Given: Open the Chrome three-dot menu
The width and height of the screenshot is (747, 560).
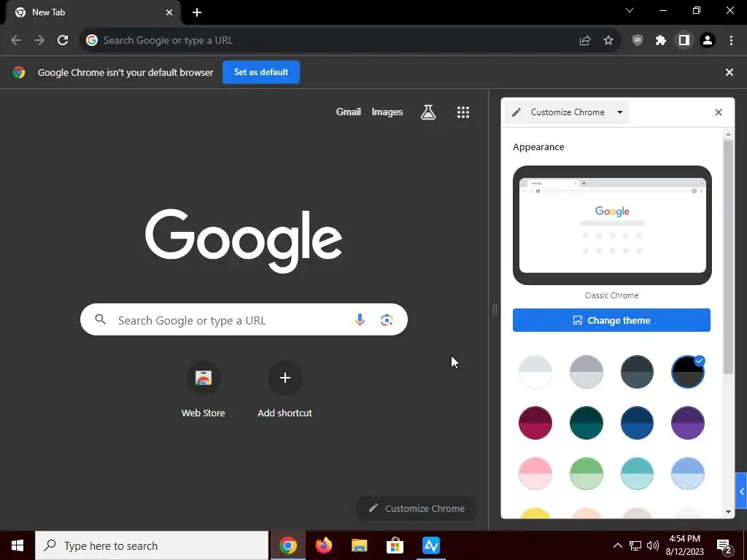Looking at the screenshot, I should pyautogui.click(x=731, y=41).
